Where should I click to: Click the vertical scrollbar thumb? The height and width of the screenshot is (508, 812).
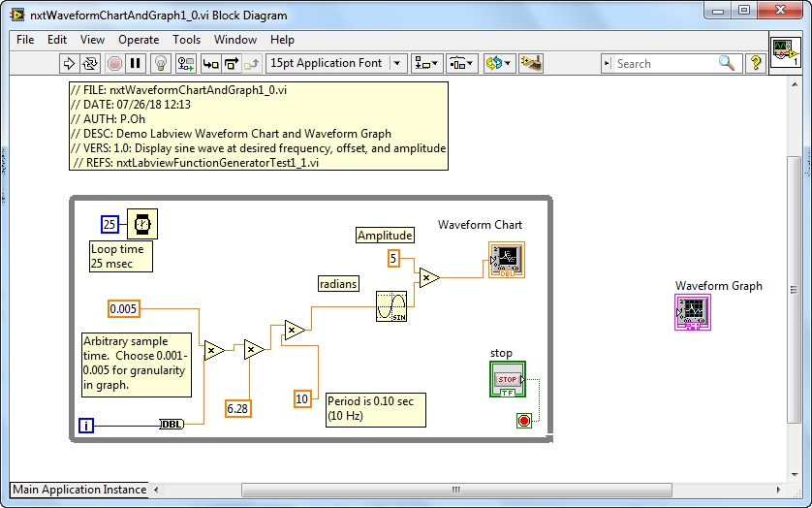(795, 290)
